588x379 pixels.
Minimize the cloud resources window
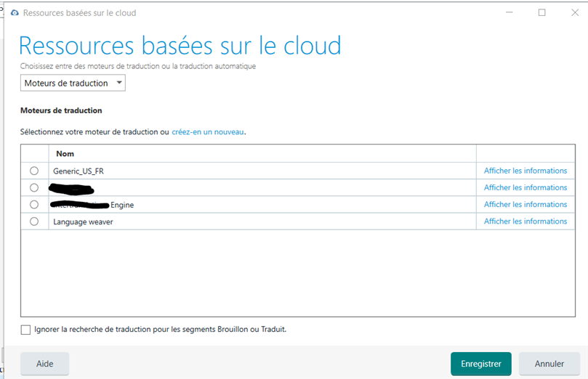(x=510, y=13)
